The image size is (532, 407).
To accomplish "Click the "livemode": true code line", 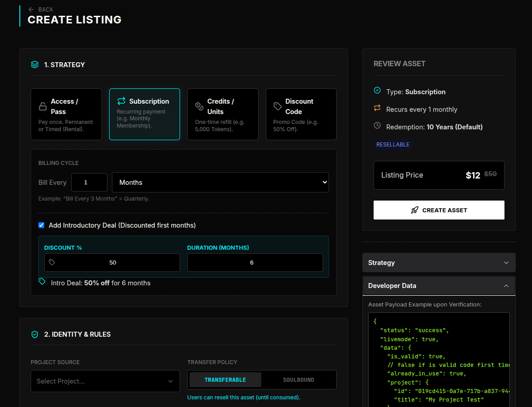I will (x=410, y=339).
